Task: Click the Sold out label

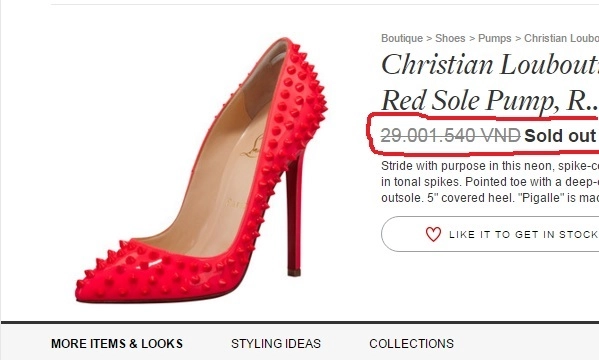Action: [560, 136]
